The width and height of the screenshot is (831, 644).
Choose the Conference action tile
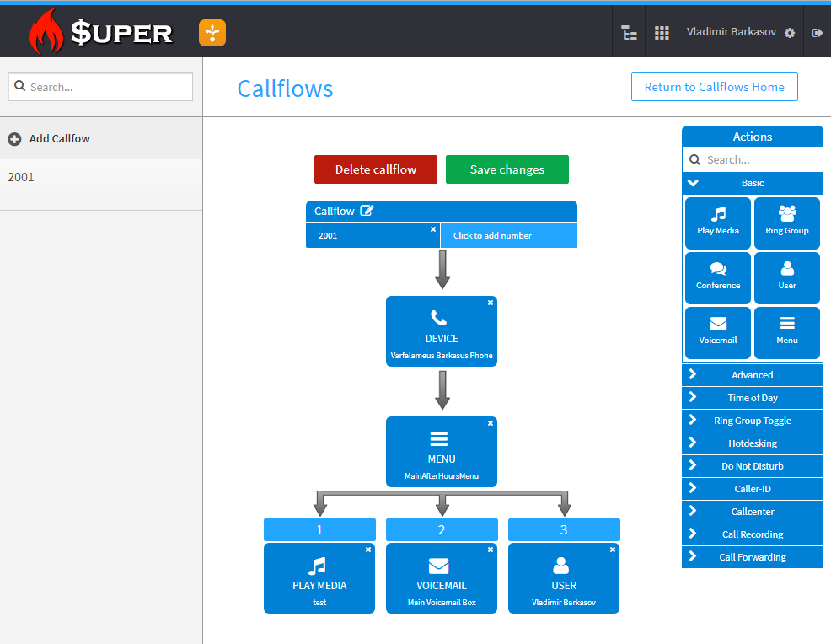718,278
